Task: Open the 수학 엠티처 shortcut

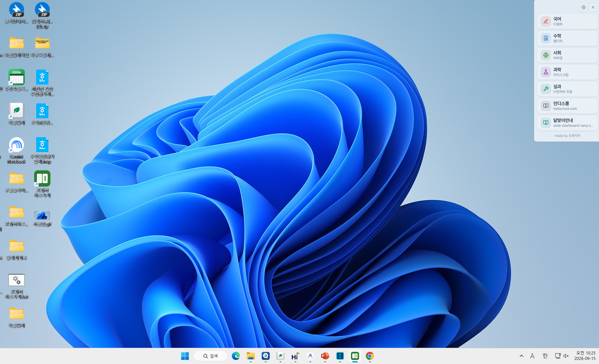Action: pos(567,38)
